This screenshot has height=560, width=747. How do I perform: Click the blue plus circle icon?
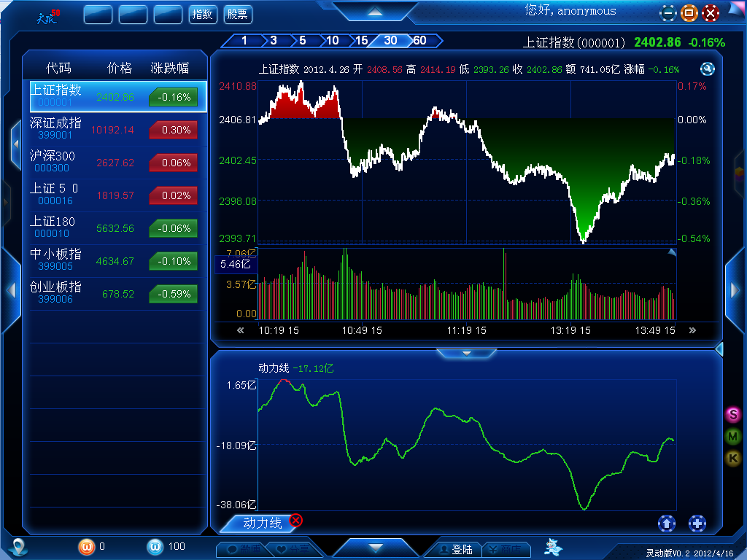tap(697, 524)
